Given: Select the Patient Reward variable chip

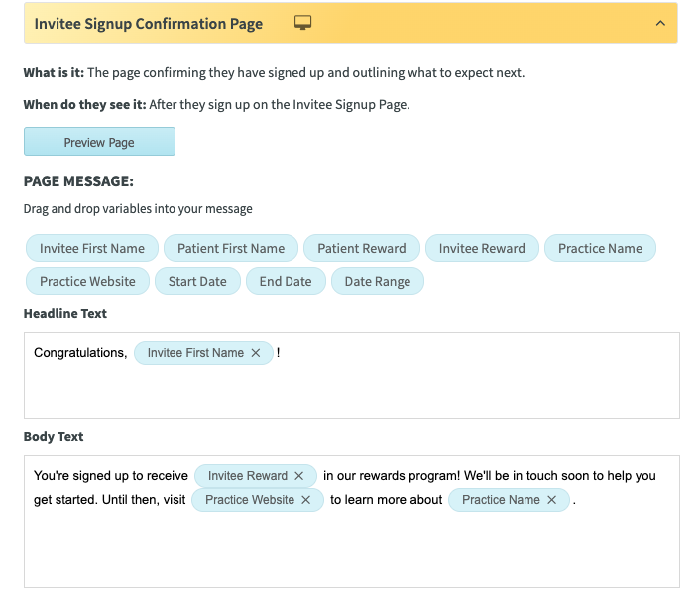Looking at the screenshot, I should 362,248.
